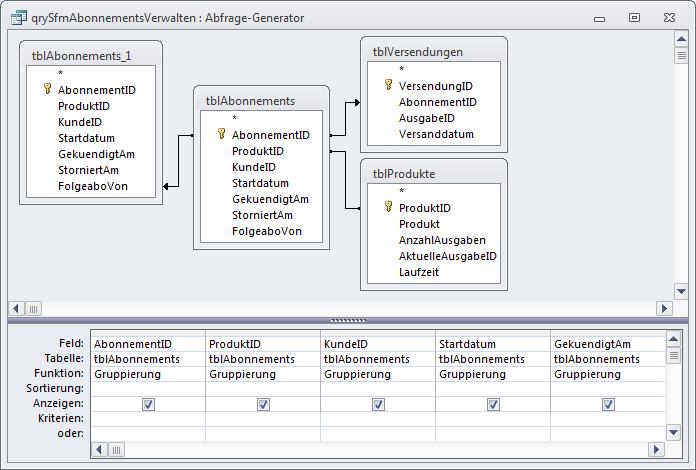The width and height of the screenshot is (696, 470).
Task: Click the splitter bar between the panes
Action: tap(347, 321)
